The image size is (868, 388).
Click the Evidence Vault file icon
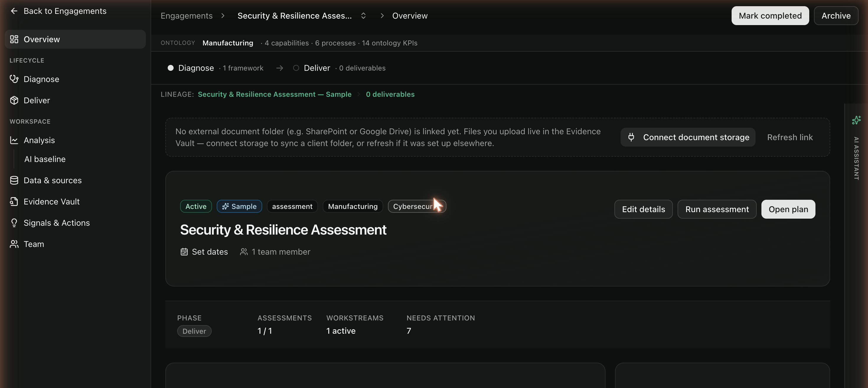[14, 202]
